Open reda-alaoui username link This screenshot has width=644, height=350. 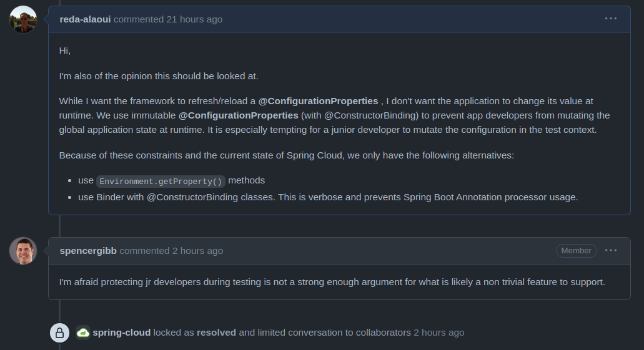click(x=85, y=19)
